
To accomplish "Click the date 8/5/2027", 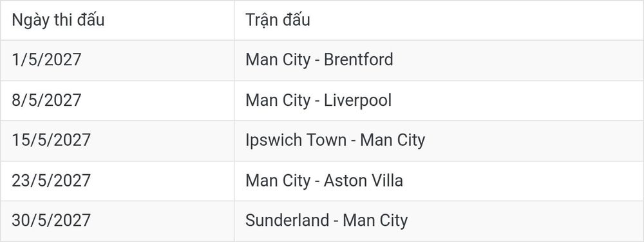I will 46,100.
